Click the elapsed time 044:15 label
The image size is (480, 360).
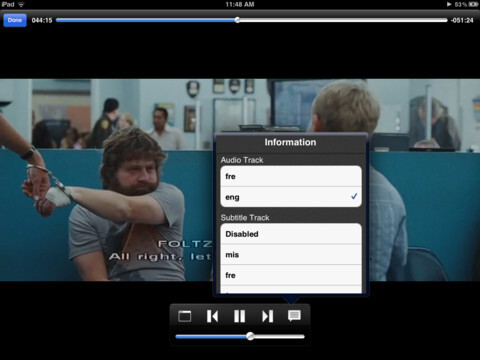42,20
